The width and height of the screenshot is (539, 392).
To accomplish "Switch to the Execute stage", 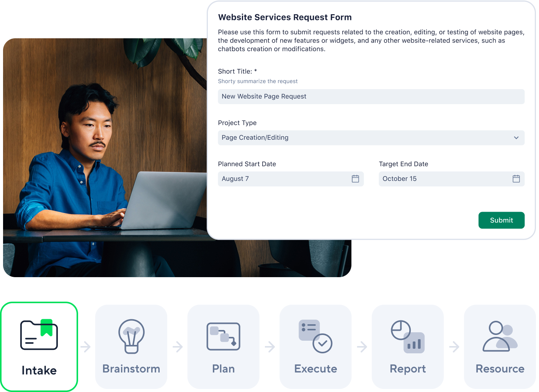I will [315, 346].
